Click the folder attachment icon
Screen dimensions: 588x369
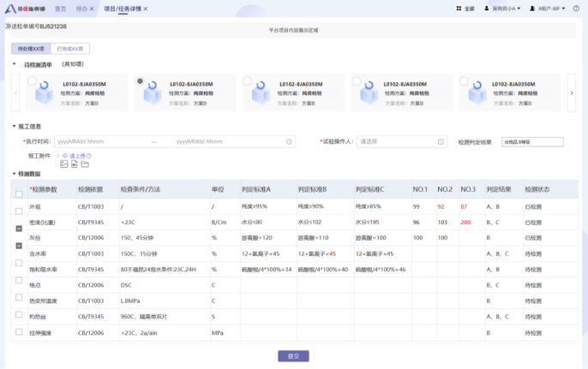pyautogui.click(x=85, y=164)
